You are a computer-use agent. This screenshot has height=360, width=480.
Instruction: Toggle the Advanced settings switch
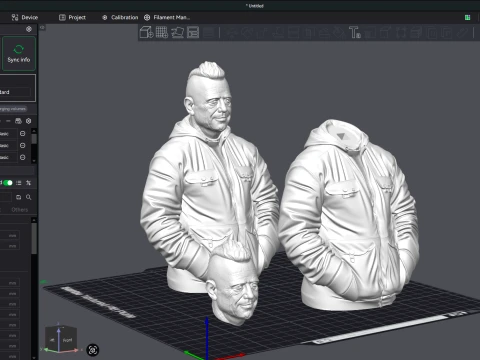[x=8, y=183]
